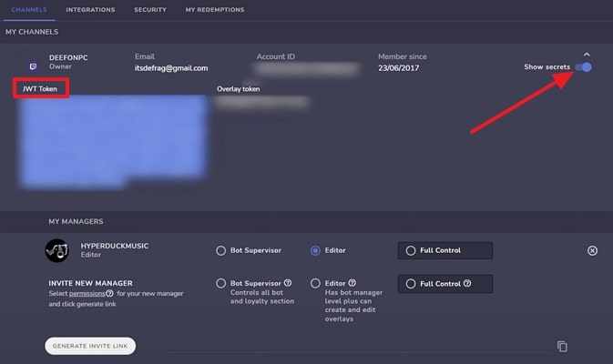This screenshot has height=364, width=613.
Task: Click the Invite New Manager heading
Action: click(90, 283)
